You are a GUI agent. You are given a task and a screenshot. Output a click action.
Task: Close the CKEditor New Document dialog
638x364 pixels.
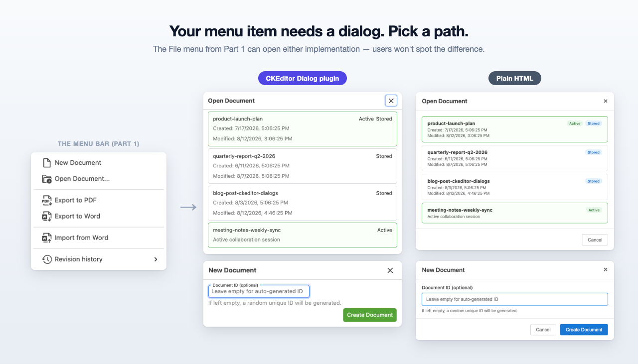tap(390, 270)
